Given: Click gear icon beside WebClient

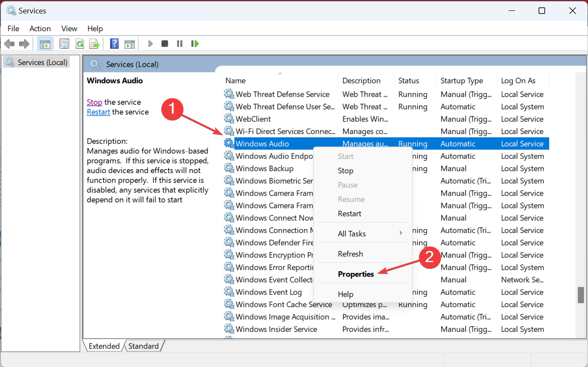Looking at the screenshot, I should [229, 119].
